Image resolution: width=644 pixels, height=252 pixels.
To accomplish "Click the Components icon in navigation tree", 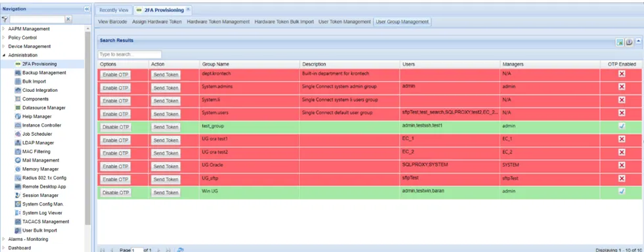I will point(18,99).
